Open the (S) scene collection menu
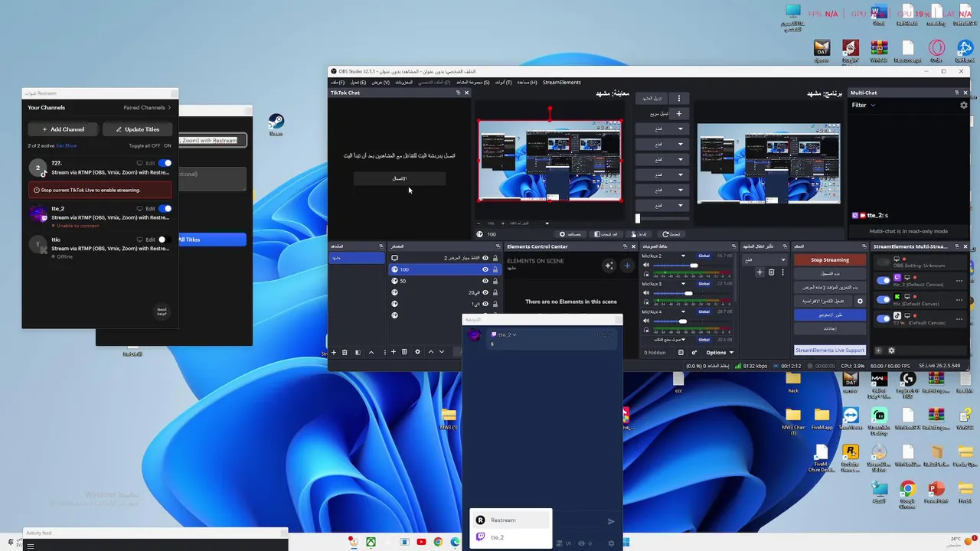 (473, 82)
